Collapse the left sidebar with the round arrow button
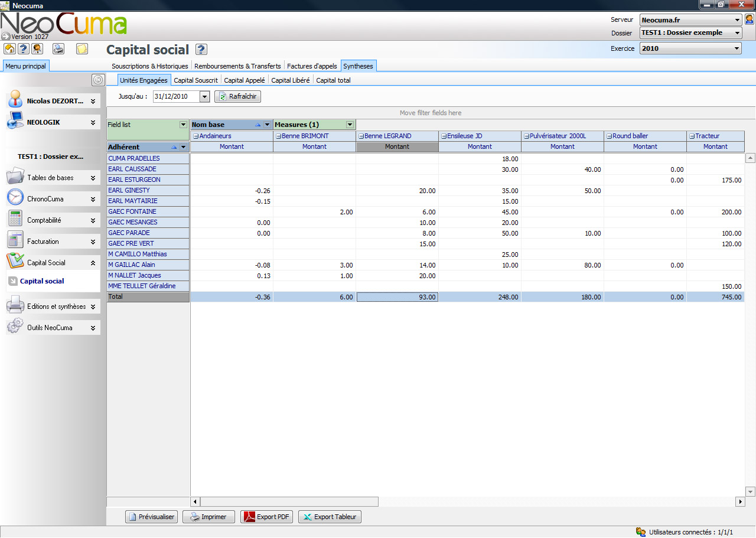The image size is (756, 538). (98, 80)
